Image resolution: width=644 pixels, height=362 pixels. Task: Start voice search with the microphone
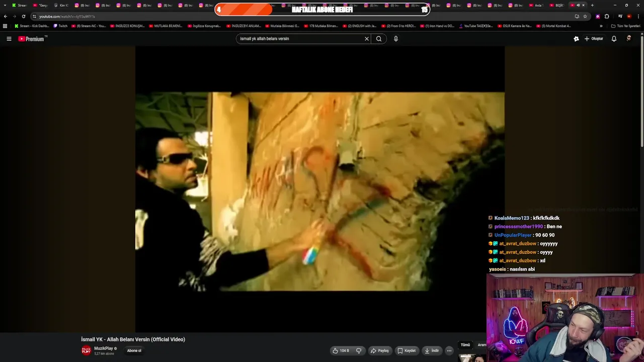pyautogui.click(x=396, y=39)
